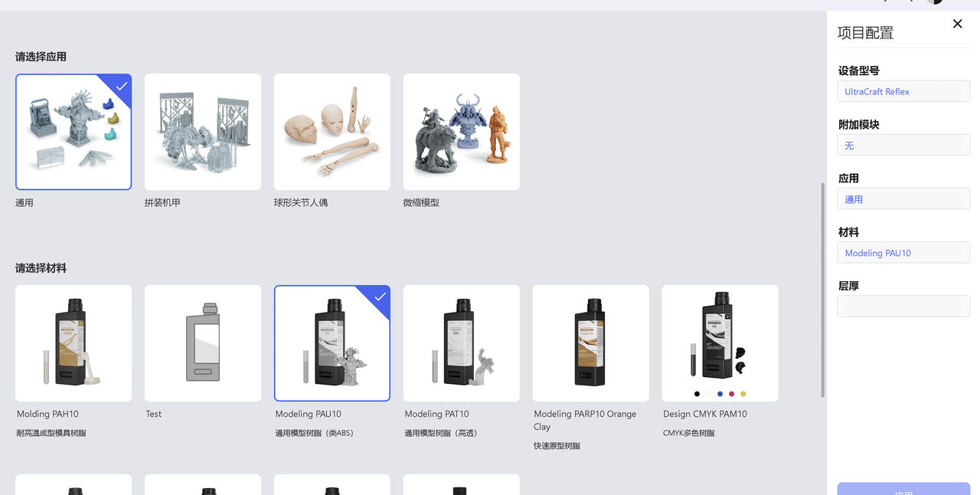Click the Design CMYK PAM10 name label
Screen dimensions: 980x495
(x=705, y=414)
